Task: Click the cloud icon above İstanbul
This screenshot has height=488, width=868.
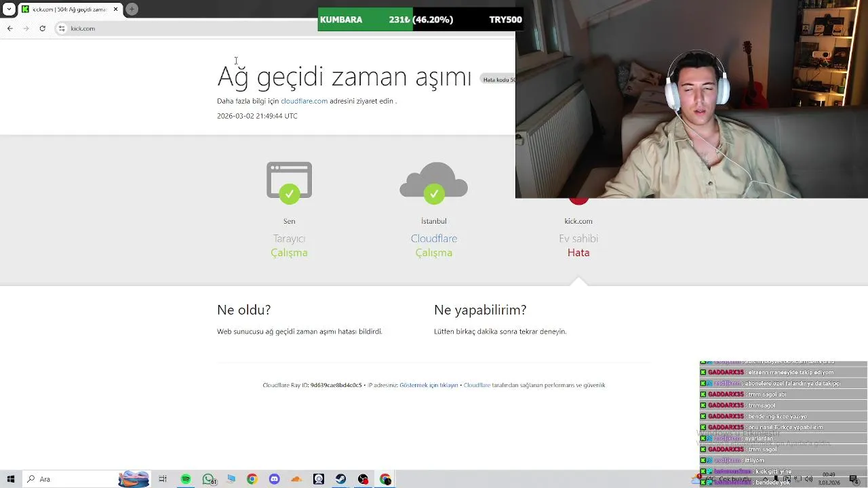Action: [434, 182]
